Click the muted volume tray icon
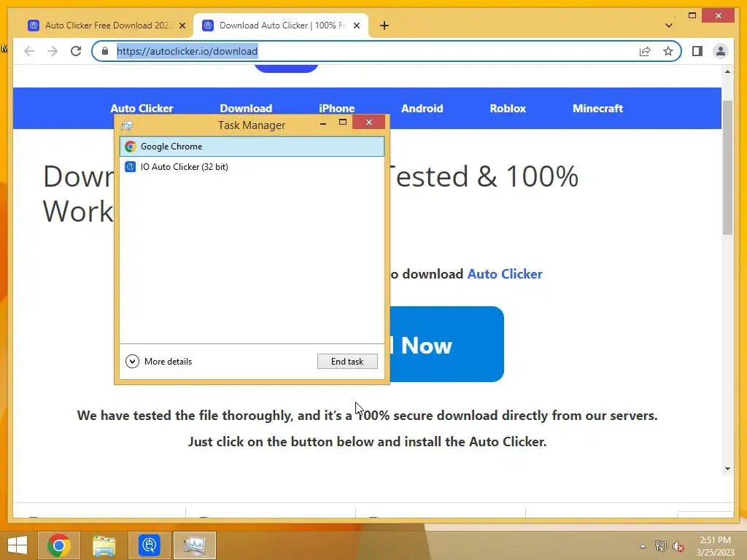 [x=678, y=546]
